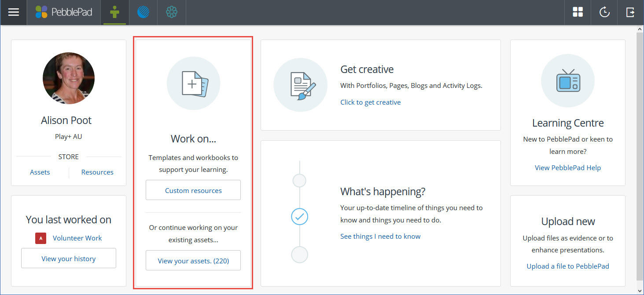Open the teal flower icon in header

pyautogui.click(x=172, y=12)
